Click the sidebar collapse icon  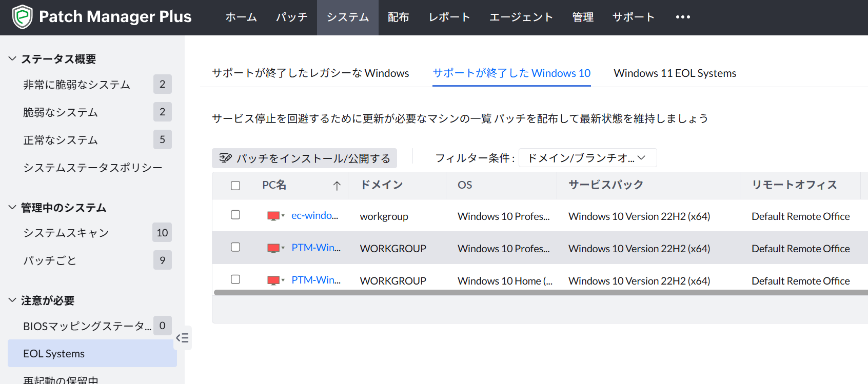point(182,338)
